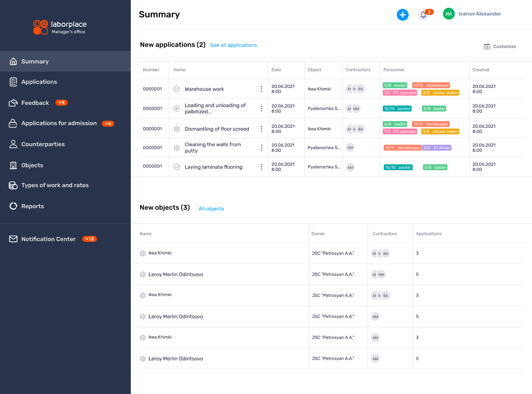Screen dimensions: 532x394
Task: Open Types of work and rates
Action: 55,185
